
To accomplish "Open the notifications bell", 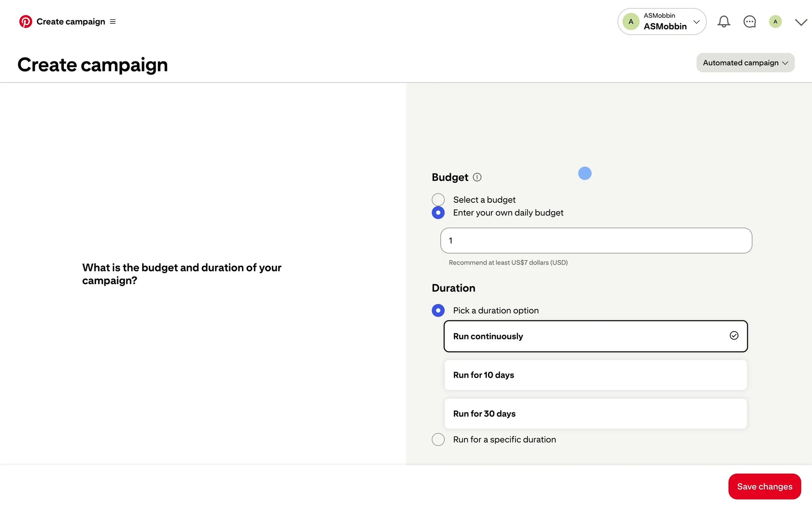I will click(724, 22).
